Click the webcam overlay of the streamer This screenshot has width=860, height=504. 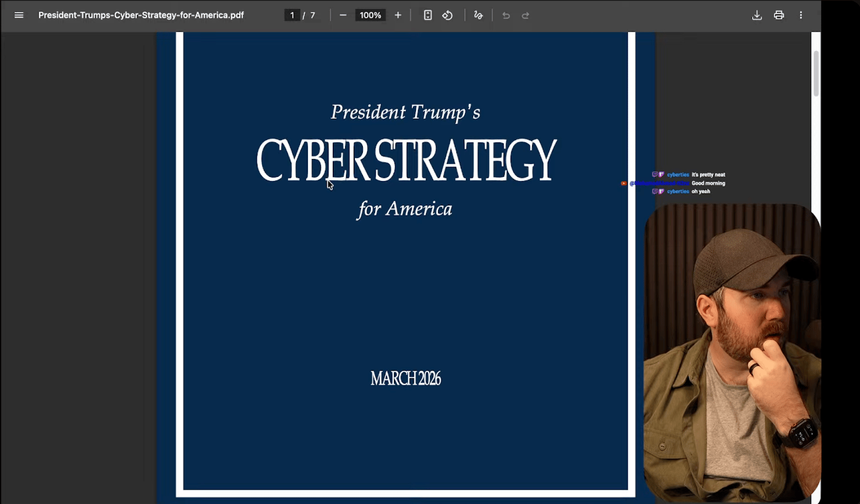732,352
